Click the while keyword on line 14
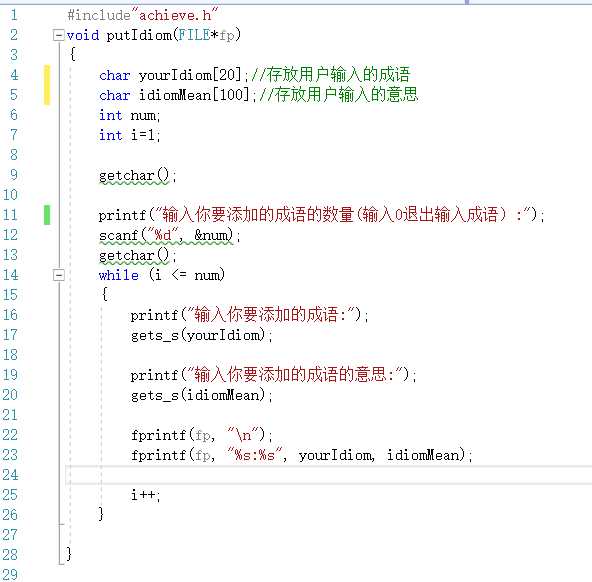 [x=119, y=275]
